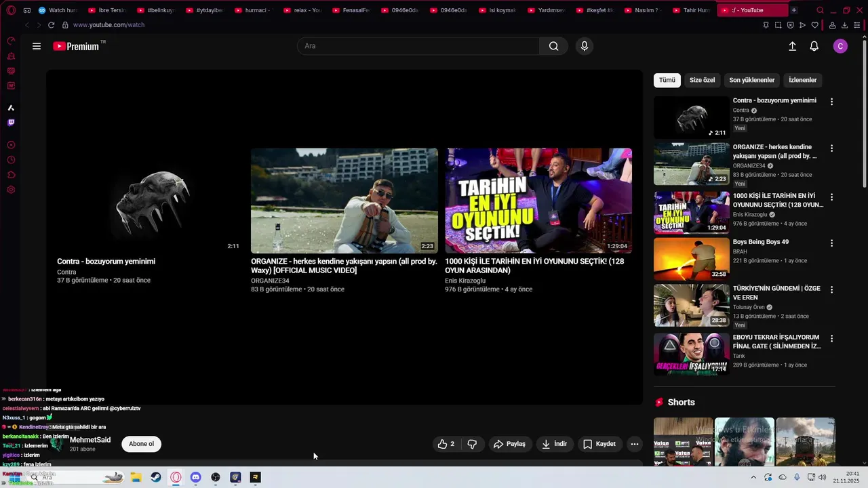Image resolution: width=868 pixels, height=488 pixels.
Task: Open ORGANIZE34 channel link in end screen
Action: pos(270,281)
